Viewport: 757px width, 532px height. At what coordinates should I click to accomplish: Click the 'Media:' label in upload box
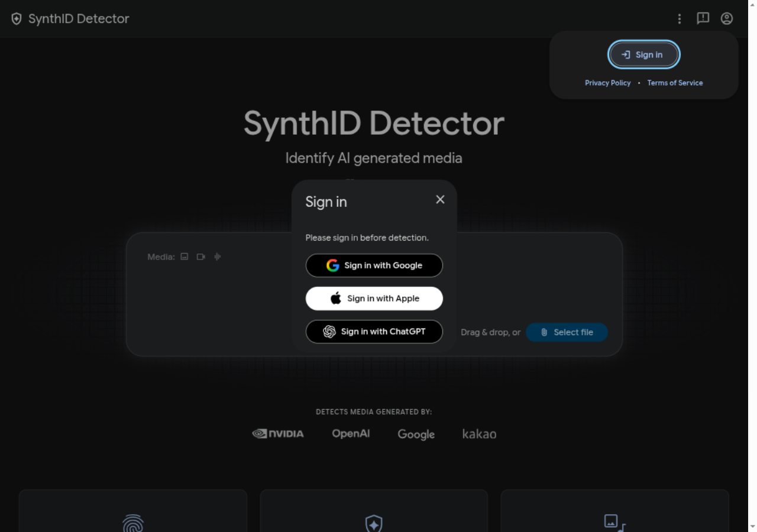(161, 257)
